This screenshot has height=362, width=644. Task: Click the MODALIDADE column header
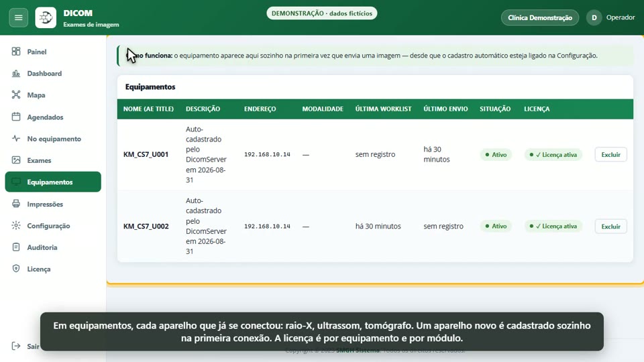(x=323, y=109)
